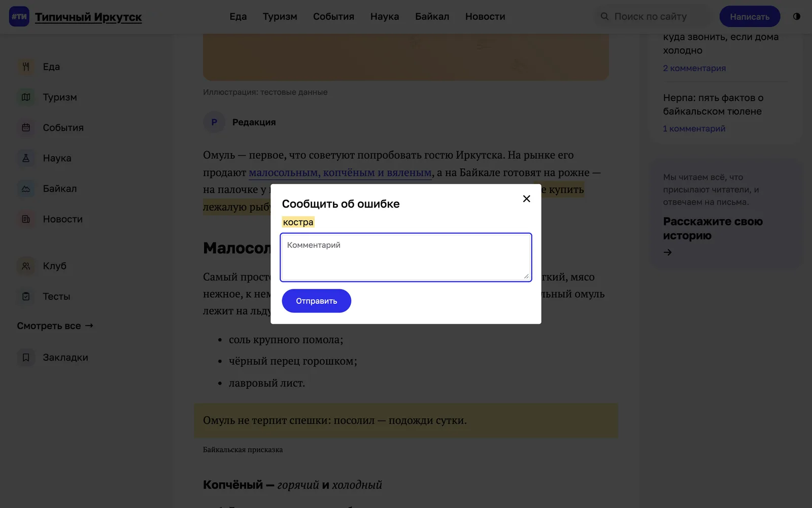Open Еда in the top navigation
Screen dimensions: 812x508
tap(238, 16)
